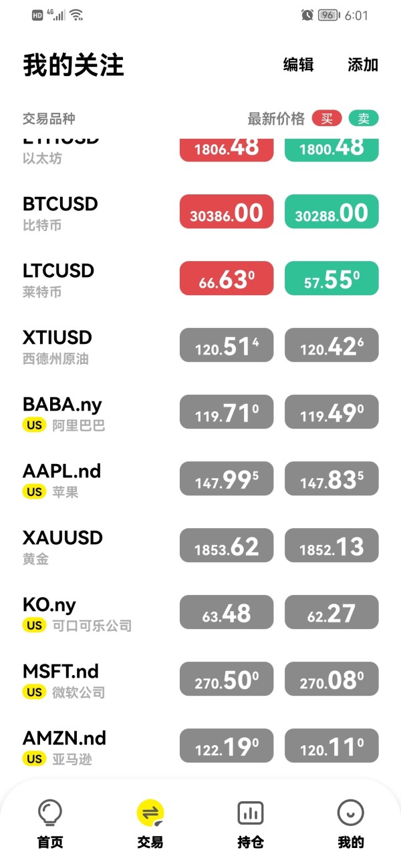Tap BTCUSD buy price 30386.00

[227, 212]
